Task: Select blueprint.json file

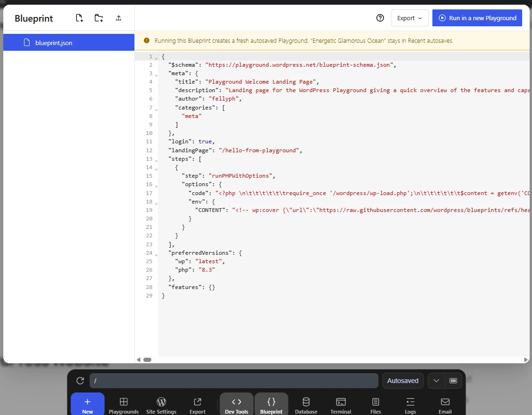Action: coord(69,43)
